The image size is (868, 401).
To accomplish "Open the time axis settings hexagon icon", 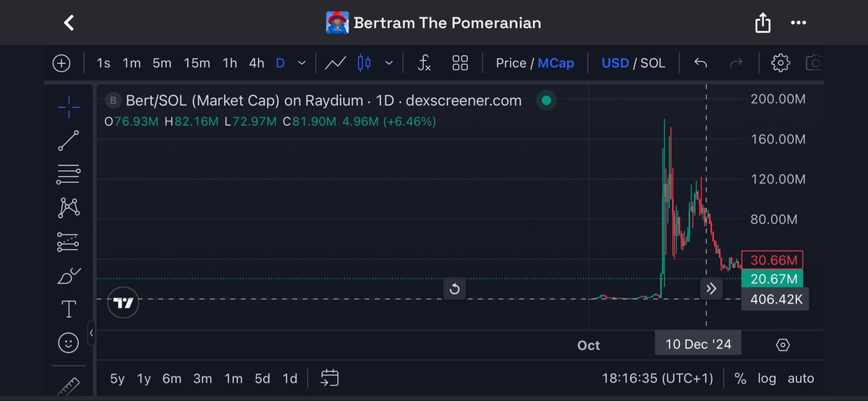I will click(783, 345).
